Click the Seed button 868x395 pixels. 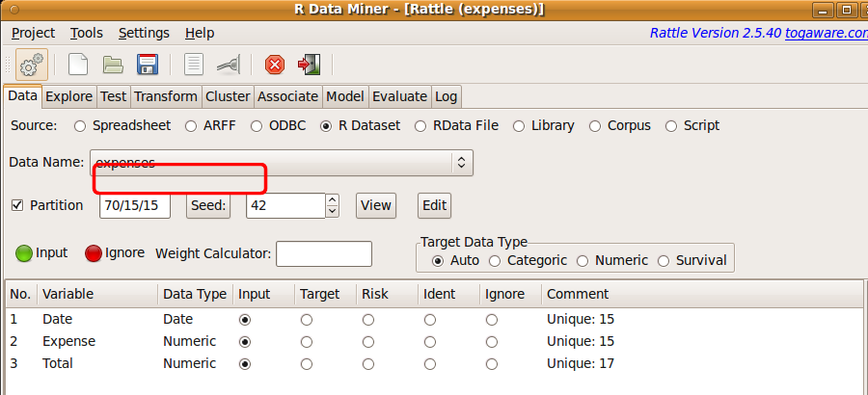pos(208,205)
